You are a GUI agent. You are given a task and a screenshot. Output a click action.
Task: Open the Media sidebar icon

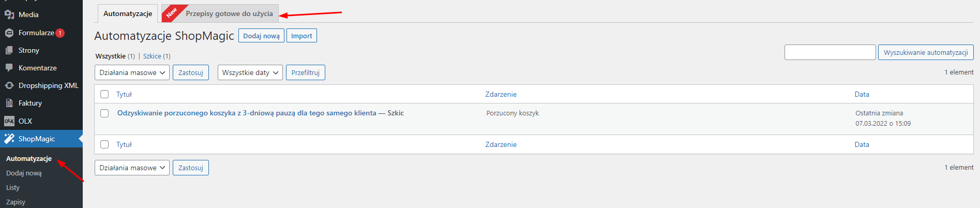point(9,15)
